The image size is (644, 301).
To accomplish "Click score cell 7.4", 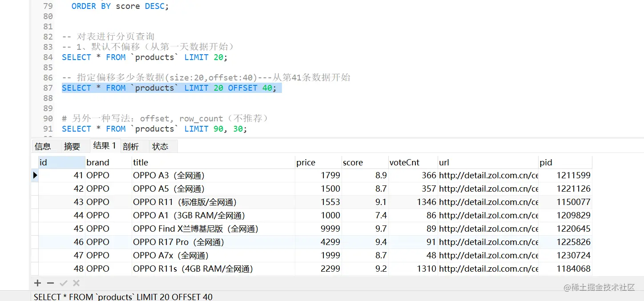I will pos(365,215).
